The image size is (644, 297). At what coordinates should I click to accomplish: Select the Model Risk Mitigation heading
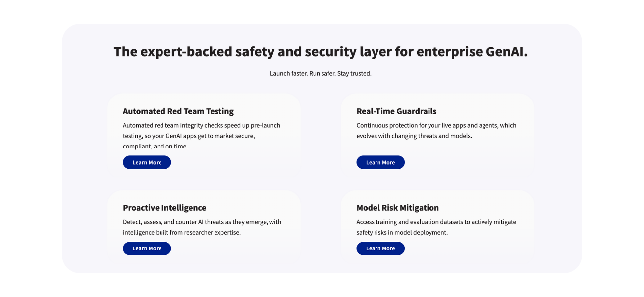[398, 207]
